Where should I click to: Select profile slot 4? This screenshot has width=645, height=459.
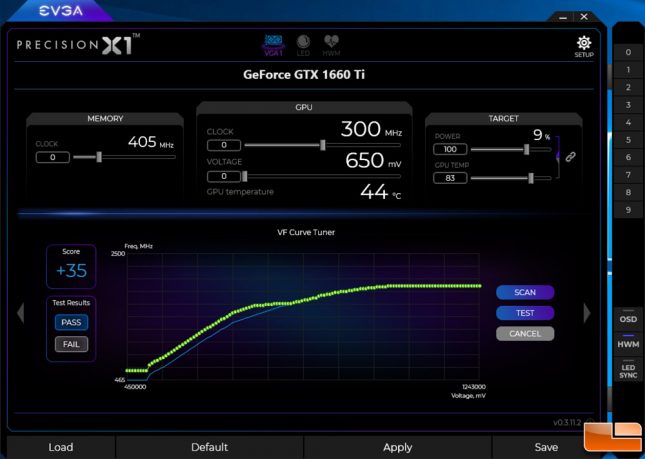[x=628, y=123]
